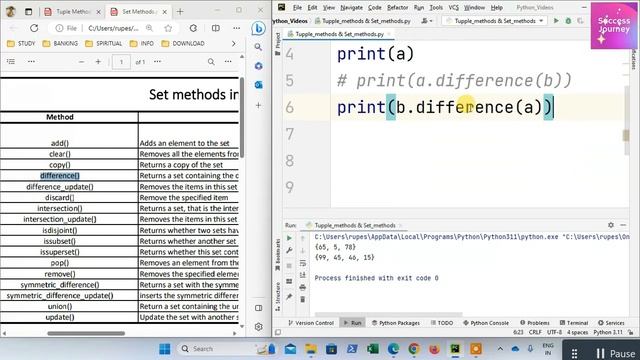640x360 pixels.
Task: Click the Debug bug icon in PyCharm toolbar
Action: click(568, 20)
